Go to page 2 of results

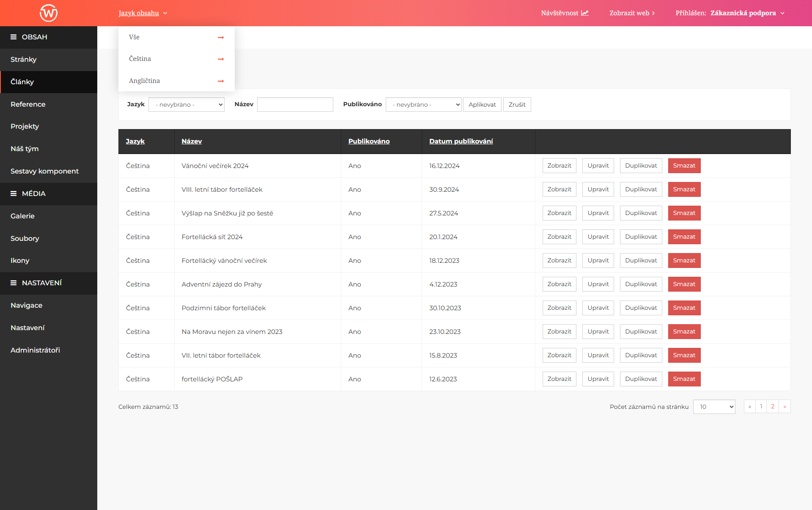pos(773,407)
